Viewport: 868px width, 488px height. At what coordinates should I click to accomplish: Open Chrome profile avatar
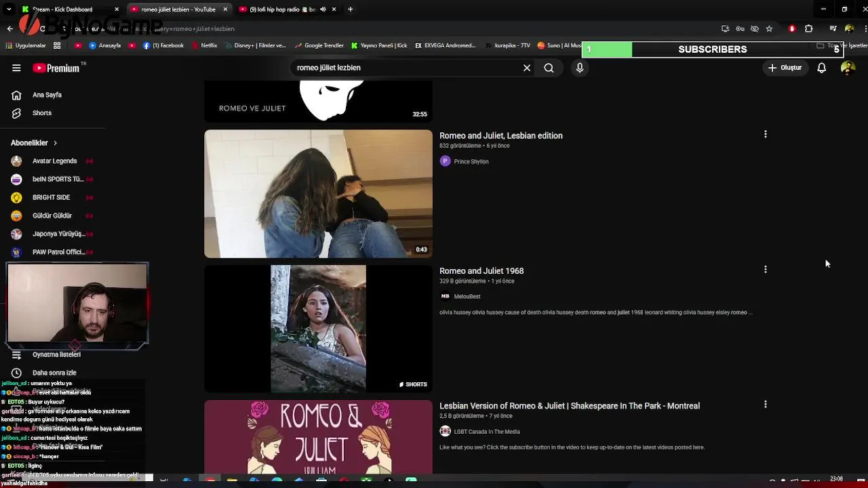coord(849,28)
